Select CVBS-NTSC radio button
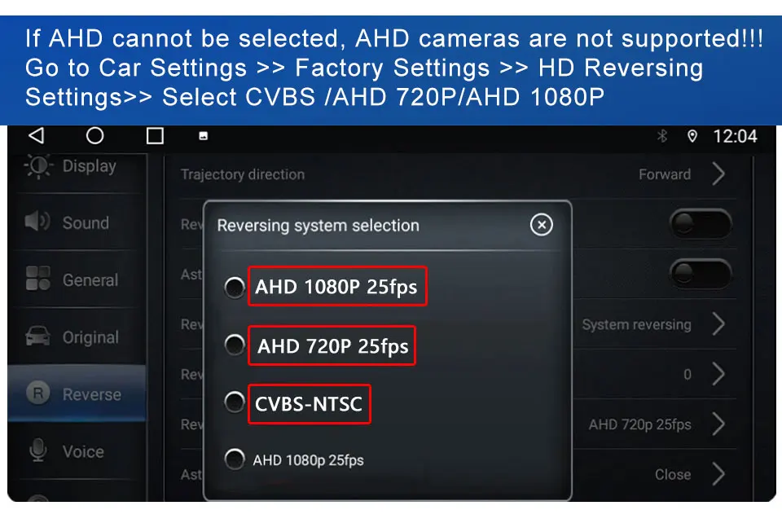The width and height of the screenshot is (782, 532). (235, 402)
